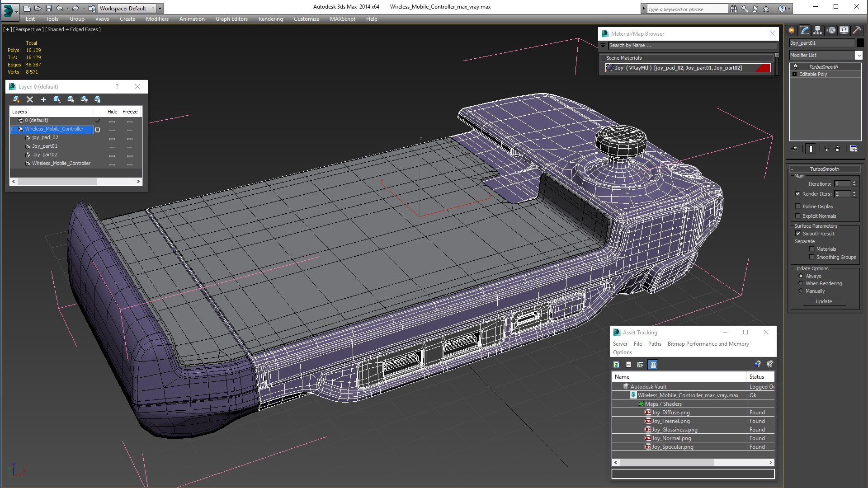This screenshot has width=868, height=488.
Task: Open the Paths menu in Asset Tracking
Action: [654, 344]
